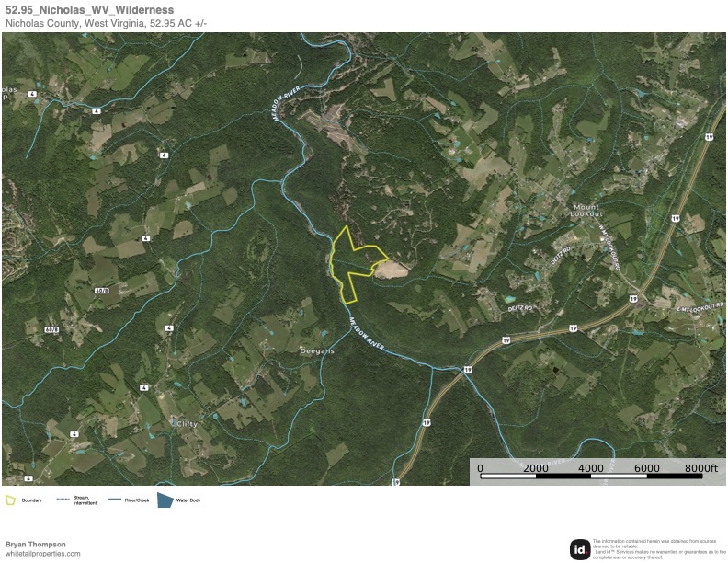Click the Nicholas County West Virginia subtitle
The image size is (728, 563).
(x=106, y=23)
